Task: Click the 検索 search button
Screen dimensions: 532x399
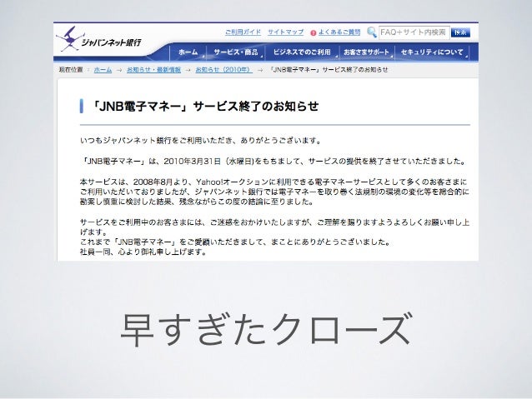Action: pos(460,32)
